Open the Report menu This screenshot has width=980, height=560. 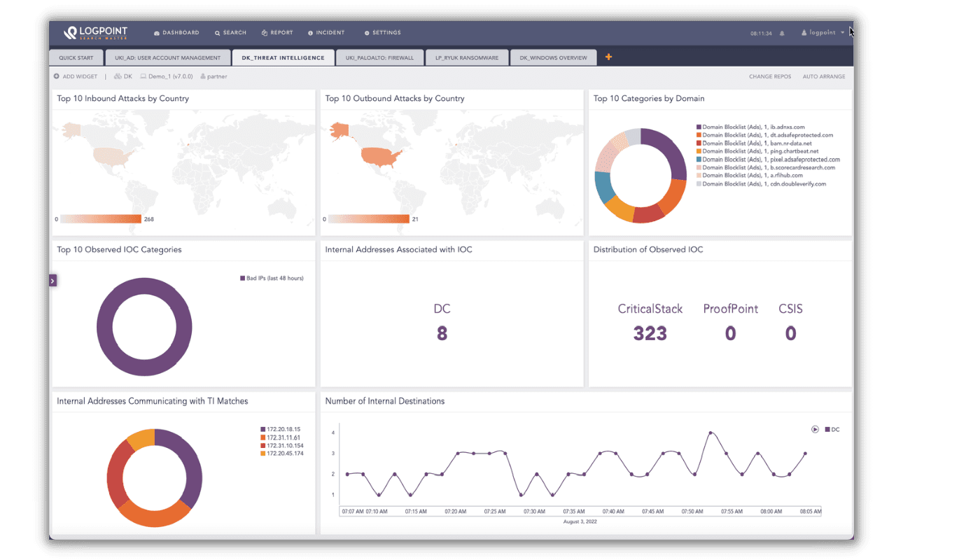(277, 33)
